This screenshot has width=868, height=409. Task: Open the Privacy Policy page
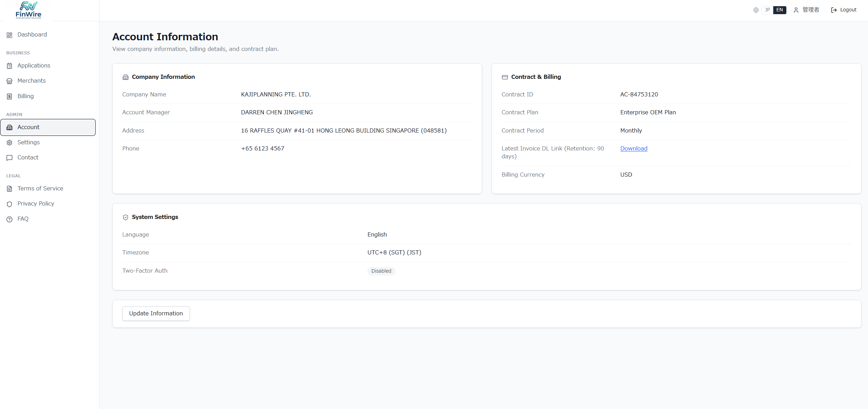click(x=35, y=203)
